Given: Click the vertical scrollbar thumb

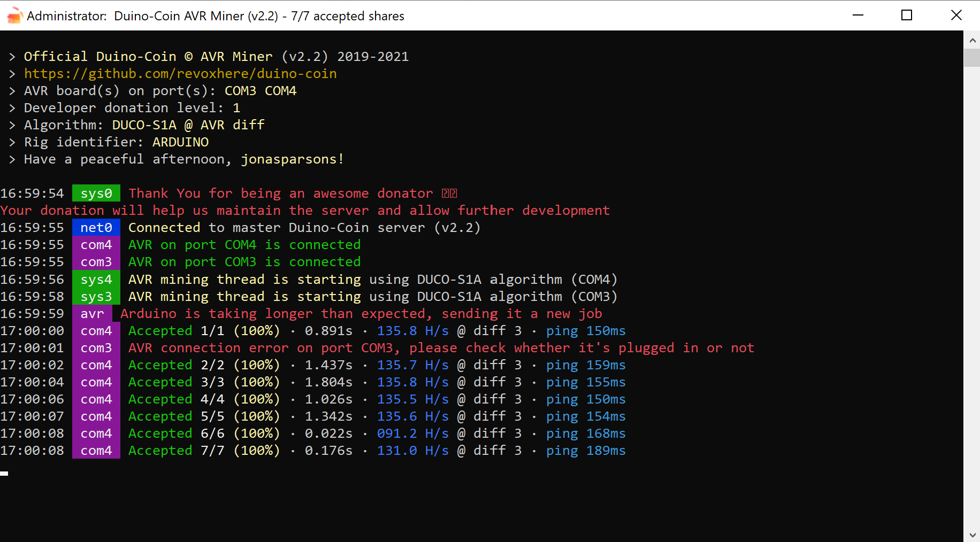Looking at the screenshot, I should click(972, 58).
